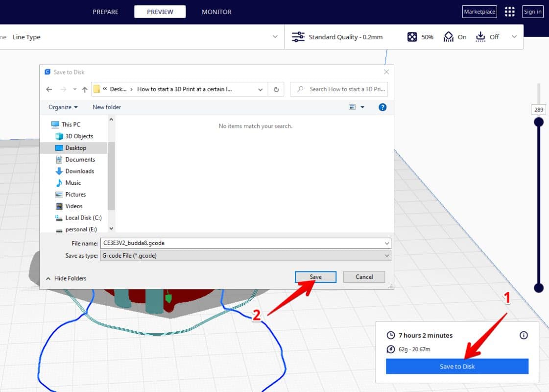Open the print settings quality icon
549x392 pixels.
coord(298,37)
